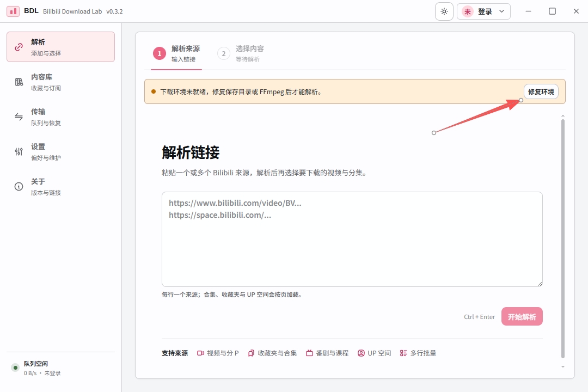Click the library books icon beside 内容库
Viewport: 588px width, 392px height.
[19, 82]
